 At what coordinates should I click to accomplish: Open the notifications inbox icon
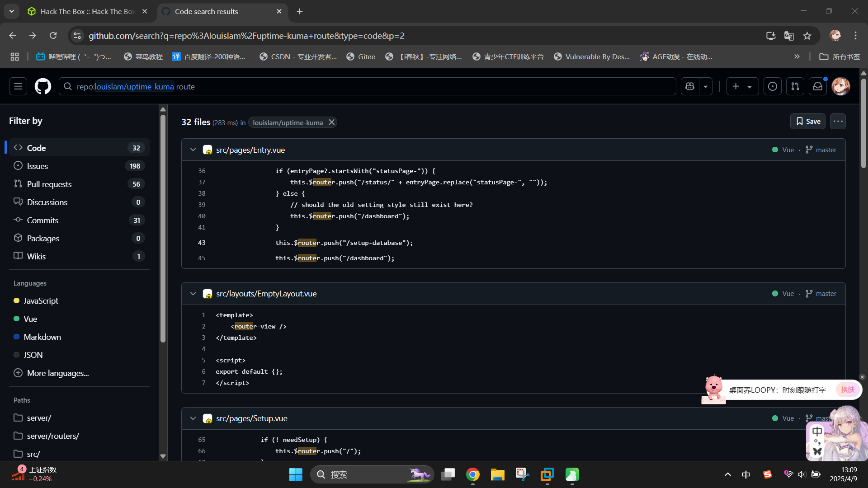tap(818, 86)
